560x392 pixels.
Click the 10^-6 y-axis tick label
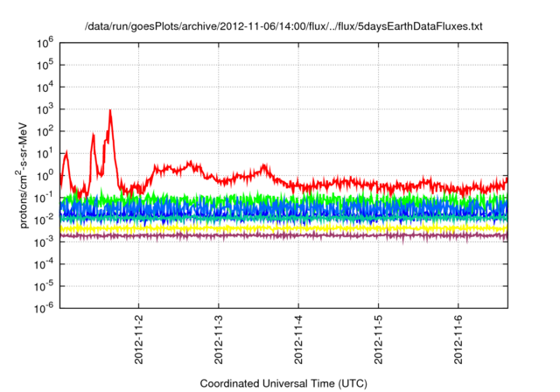pos(44,309)
